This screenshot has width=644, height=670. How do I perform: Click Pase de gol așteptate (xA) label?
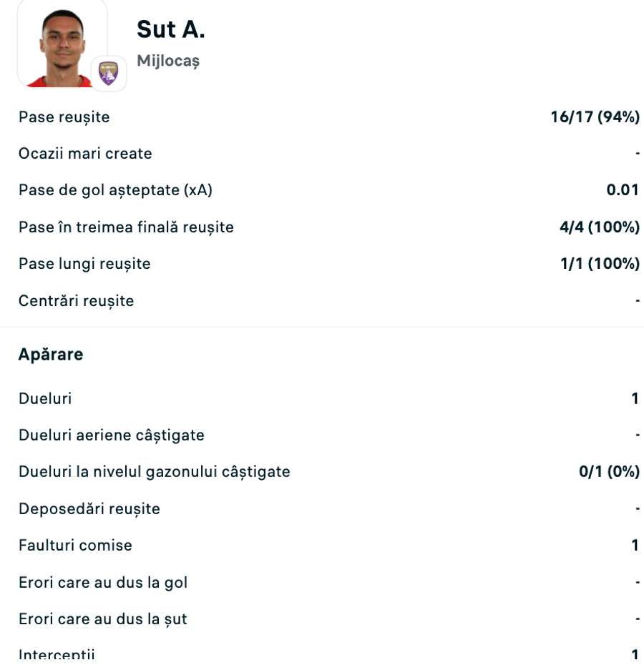point(115,190)
